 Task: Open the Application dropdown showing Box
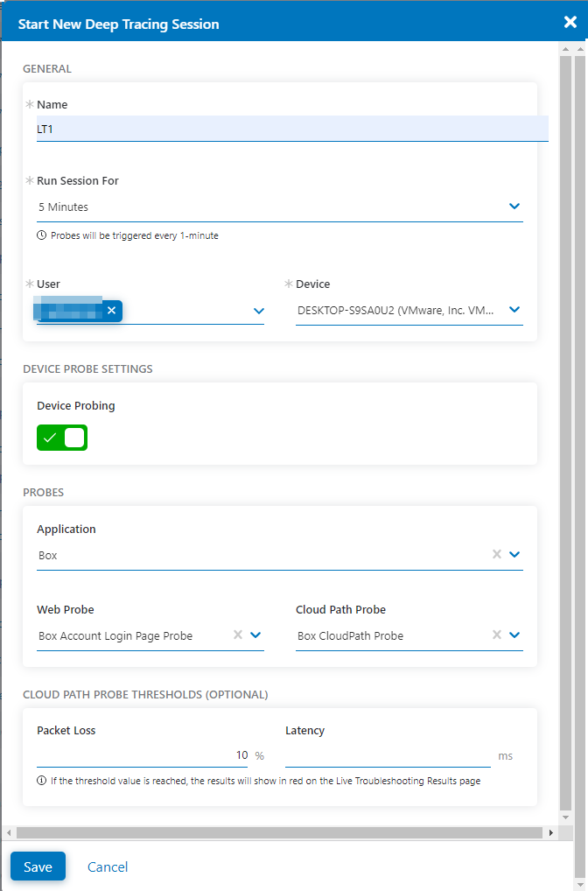pos(516,554)
